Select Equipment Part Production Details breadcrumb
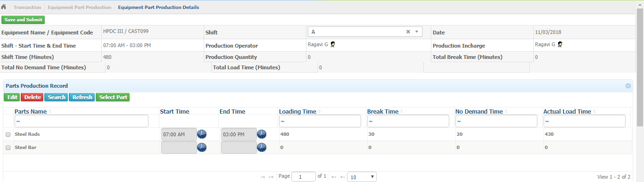 tap(158, 8)
